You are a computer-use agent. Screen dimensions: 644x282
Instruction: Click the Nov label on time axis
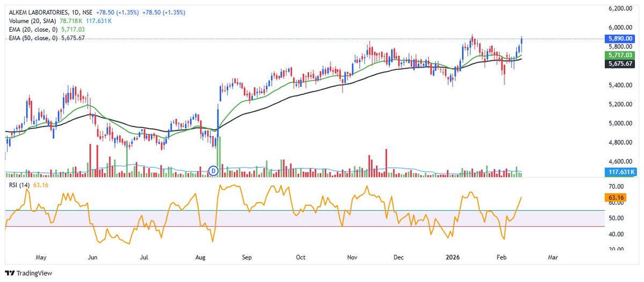[352, 257]
